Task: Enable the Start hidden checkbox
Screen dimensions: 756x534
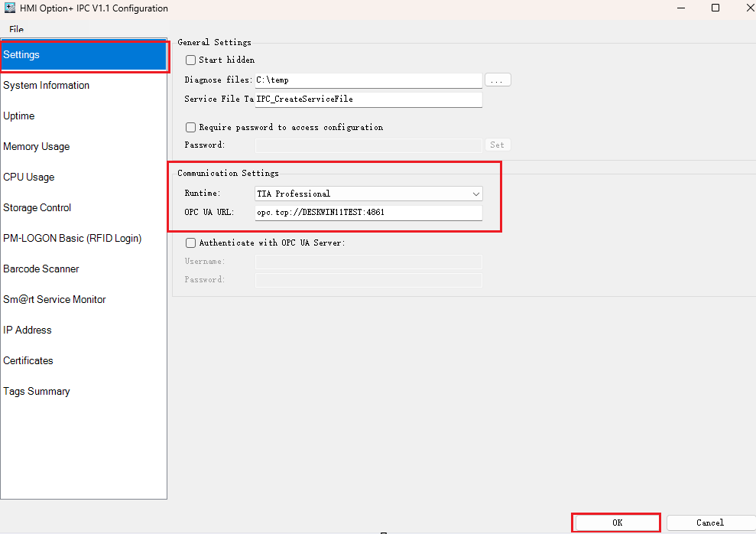Action: pos(191,60)
